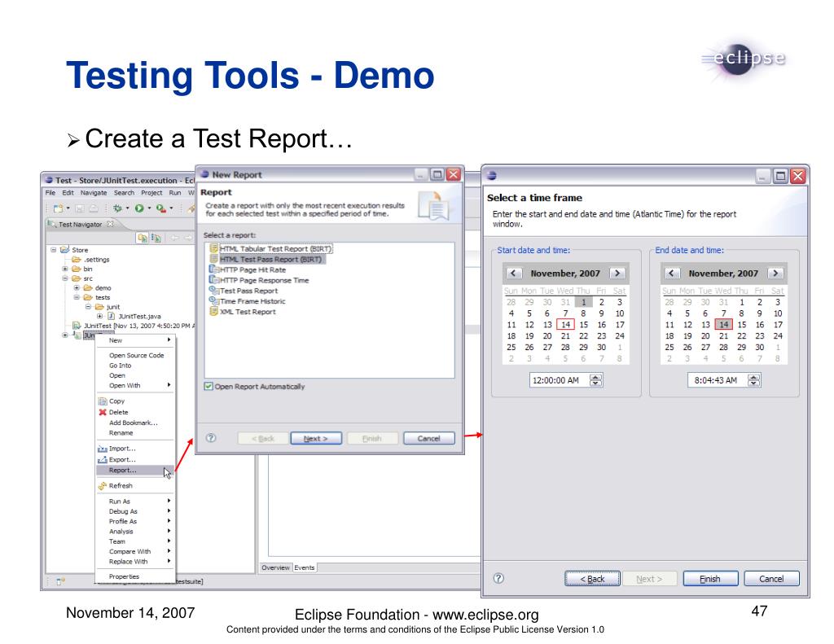Image resolution: width=834 pixels, height=644 pixels.
Task: Click the Debug bug toolbar icon
Action: click(x=117, y=208)
